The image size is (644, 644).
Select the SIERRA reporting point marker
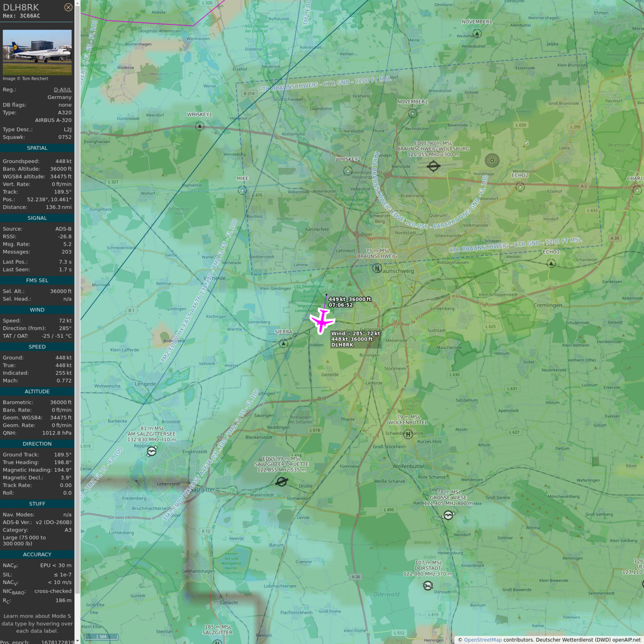tap(284, 343)
